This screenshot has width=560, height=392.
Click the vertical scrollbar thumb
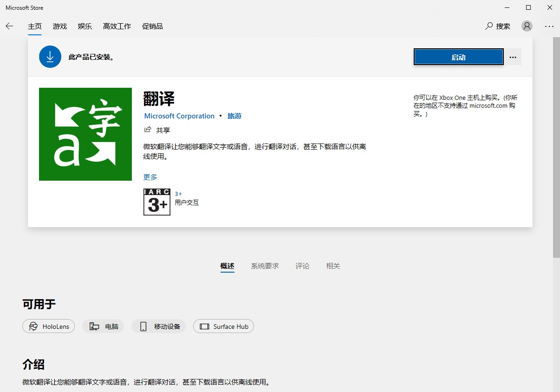tap(556, 148)
